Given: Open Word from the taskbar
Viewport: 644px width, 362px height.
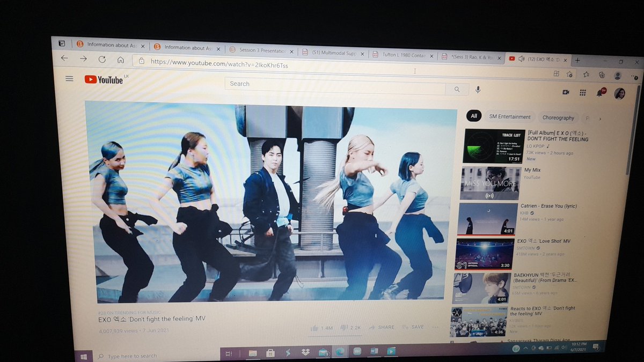Looking at the screenshot, I should [x=374, y=351].
